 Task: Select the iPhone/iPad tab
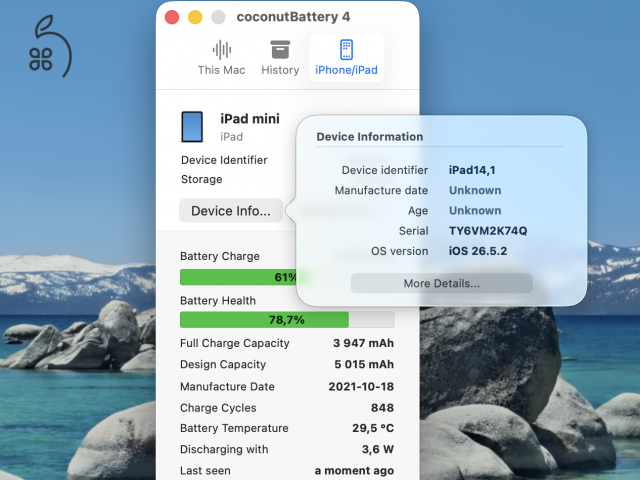pyautogui.click(x=346, y=58)
